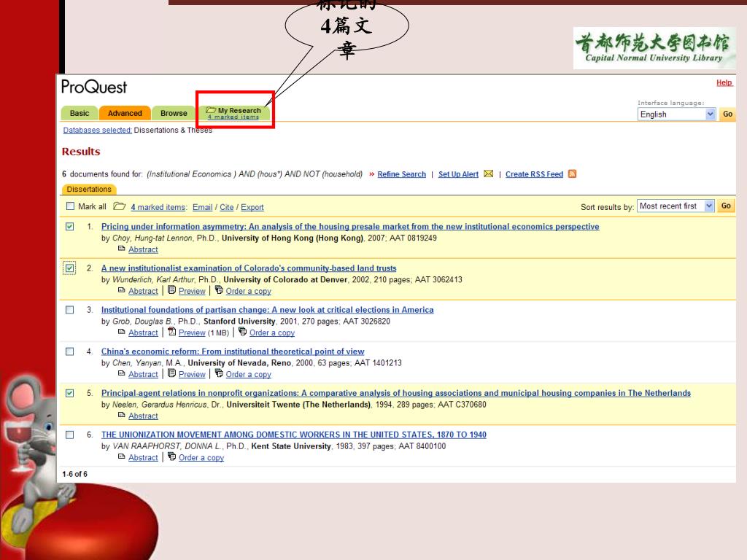The image size is (747, 560).
Task: Switch to the Basic search tab
Action: (79, 113)
